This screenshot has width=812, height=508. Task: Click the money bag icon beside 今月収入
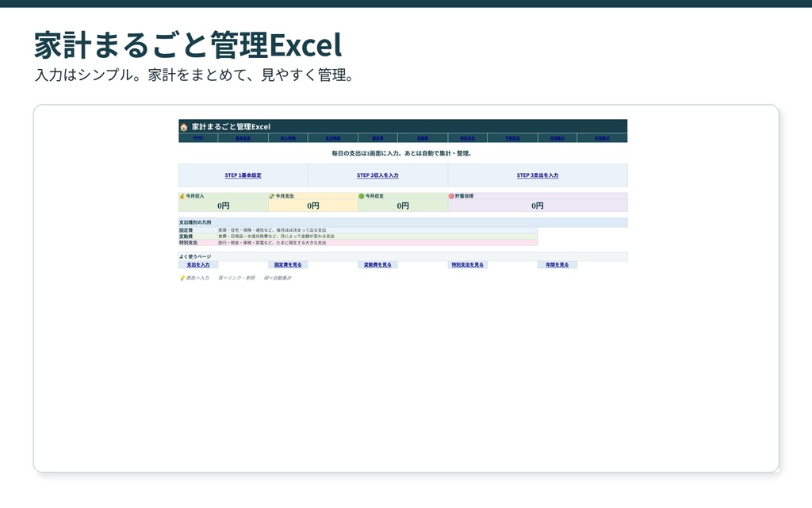click(x=182, y=196)
